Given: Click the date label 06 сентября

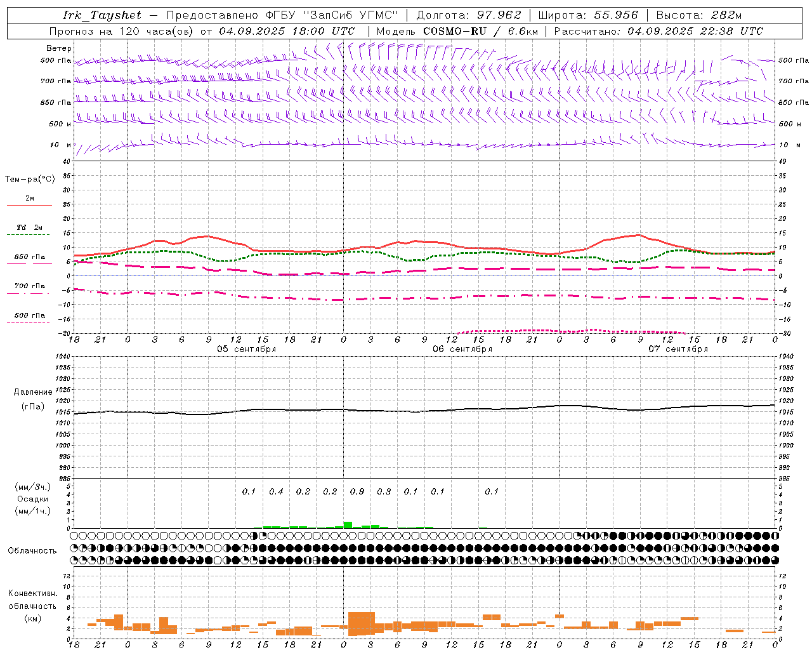Looking at the screenshot, I should 462,349.
